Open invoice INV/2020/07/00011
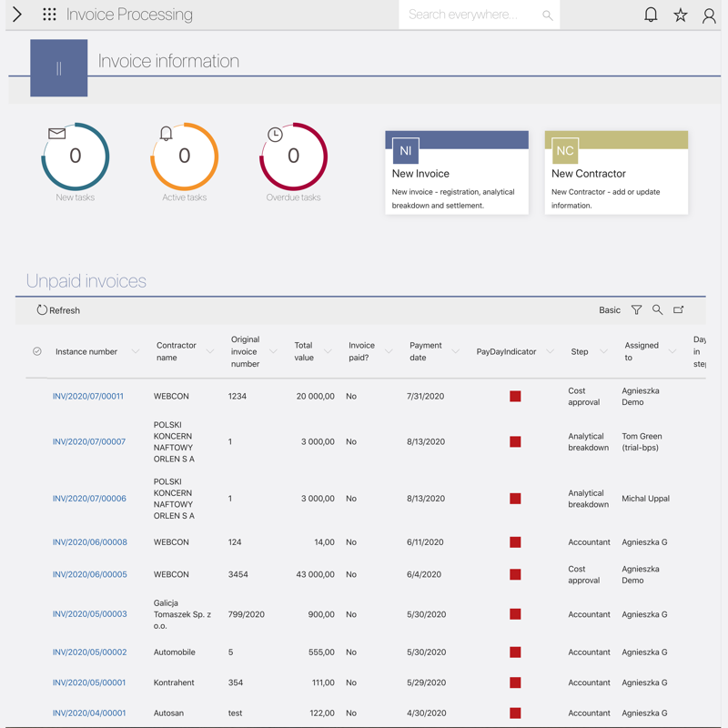The width and height of the screenshot is (728, 728). coord(88,397)
